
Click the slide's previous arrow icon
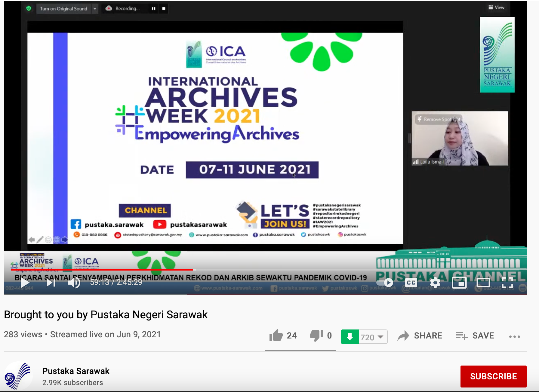tap(31, 240)
